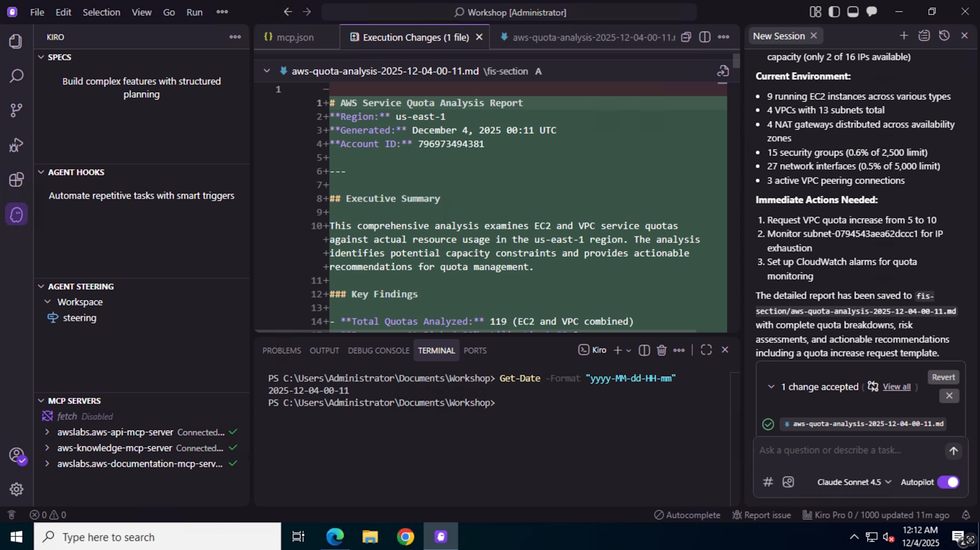Open session history clock icon
This screenshot has height=550, width=980.
click(x=945, y=35)
